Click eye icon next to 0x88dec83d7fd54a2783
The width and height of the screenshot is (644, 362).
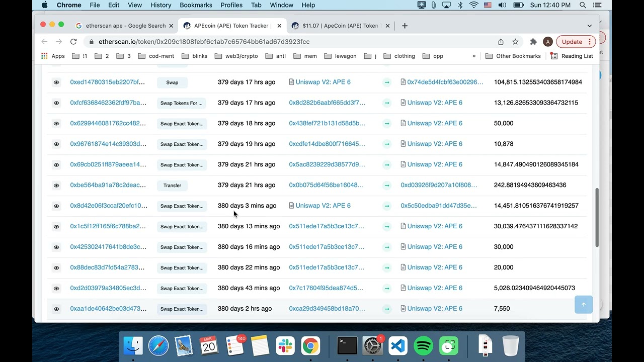click(x=56, y=268)
